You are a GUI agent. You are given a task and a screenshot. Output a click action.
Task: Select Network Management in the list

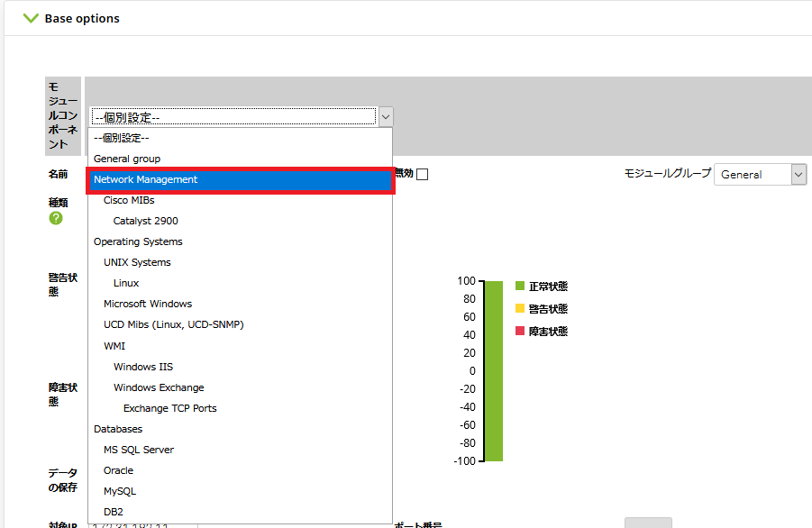click(x=240, y=179)
